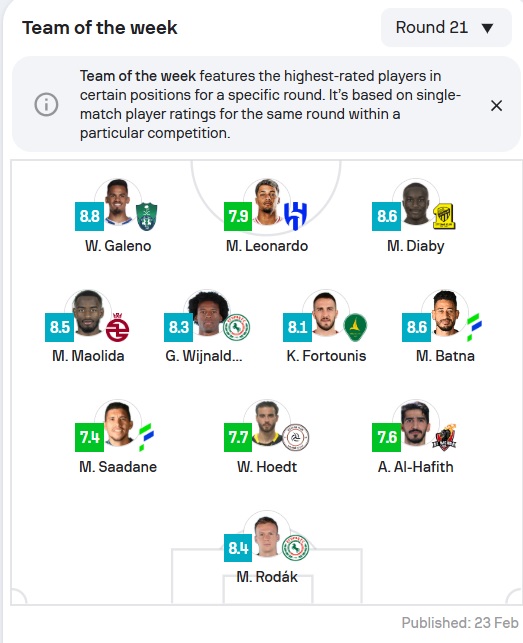The image size is (523, 643).
Task: Dismiss the Team of the week info banner
Action: click(x=496, y=105)
